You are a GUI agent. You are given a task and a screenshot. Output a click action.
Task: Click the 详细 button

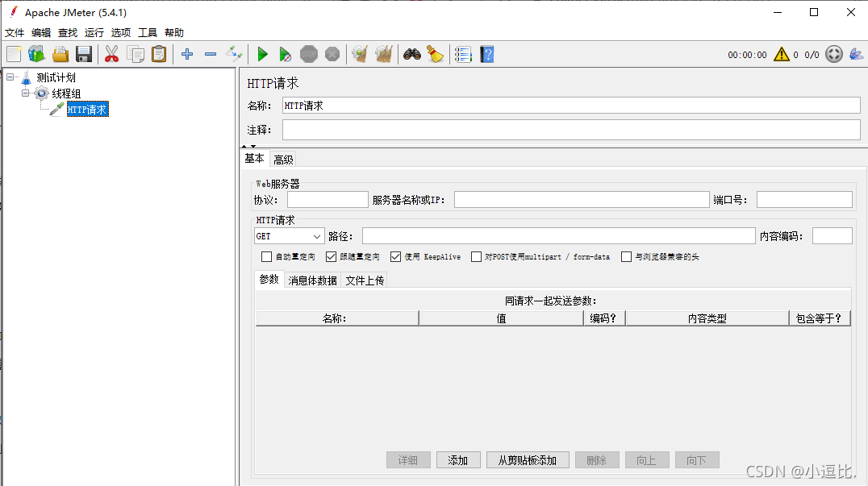[x=408, y=460]
